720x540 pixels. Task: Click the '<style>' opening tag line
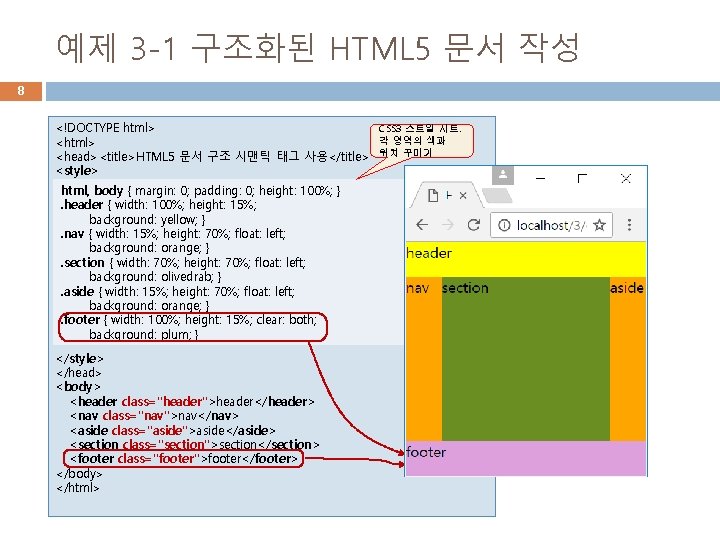(x=77, y=171)
